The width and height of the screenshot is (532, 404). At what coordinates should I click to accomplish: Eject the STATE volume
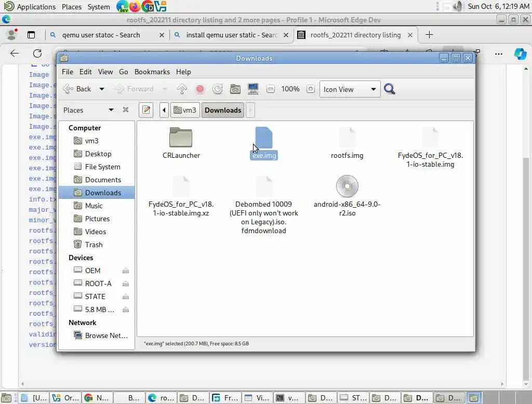[126, 297]
